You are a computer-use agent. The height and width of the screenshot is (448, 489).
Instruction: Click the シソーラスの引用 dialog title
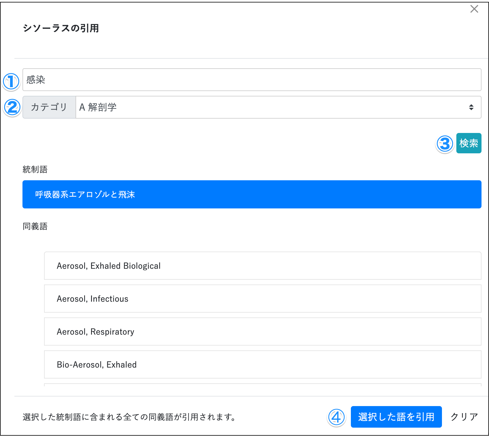click(61, 28)
